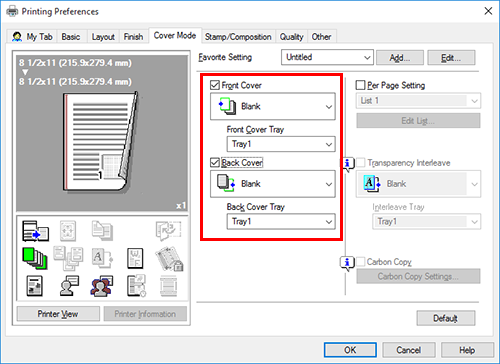Switch to the Stamp/Composition tab
The width and height of the screenshot is (500, 364).
click(238, 37)
